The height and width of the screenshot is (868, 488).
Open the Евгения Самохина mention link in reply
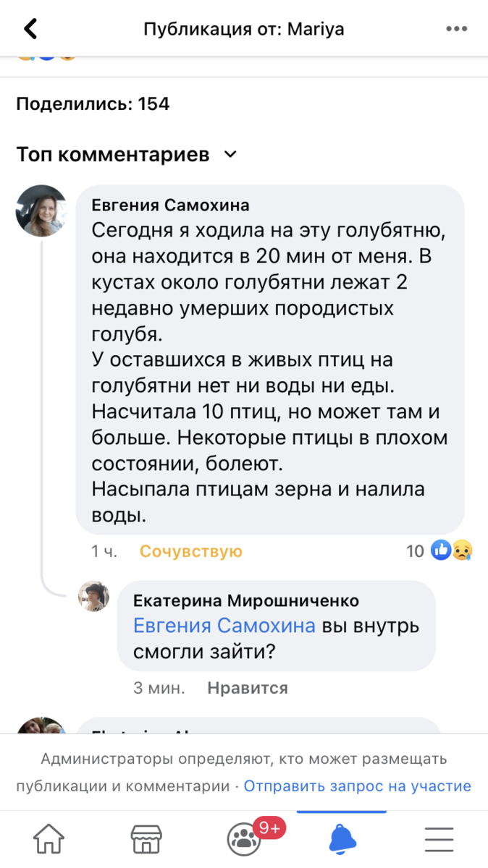tap(224, 626)
